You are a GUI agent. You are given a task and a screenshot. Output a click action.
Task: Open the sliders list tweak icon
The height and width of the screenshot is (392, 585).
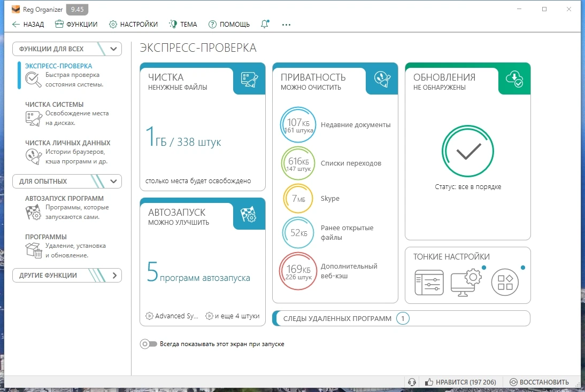click(x=429, y=283)
